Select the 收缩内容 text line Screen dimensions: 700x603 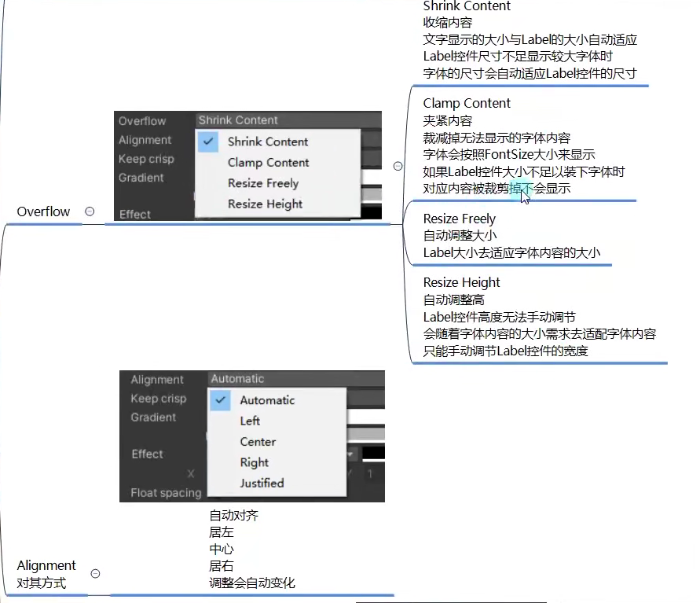click(447, 23)
